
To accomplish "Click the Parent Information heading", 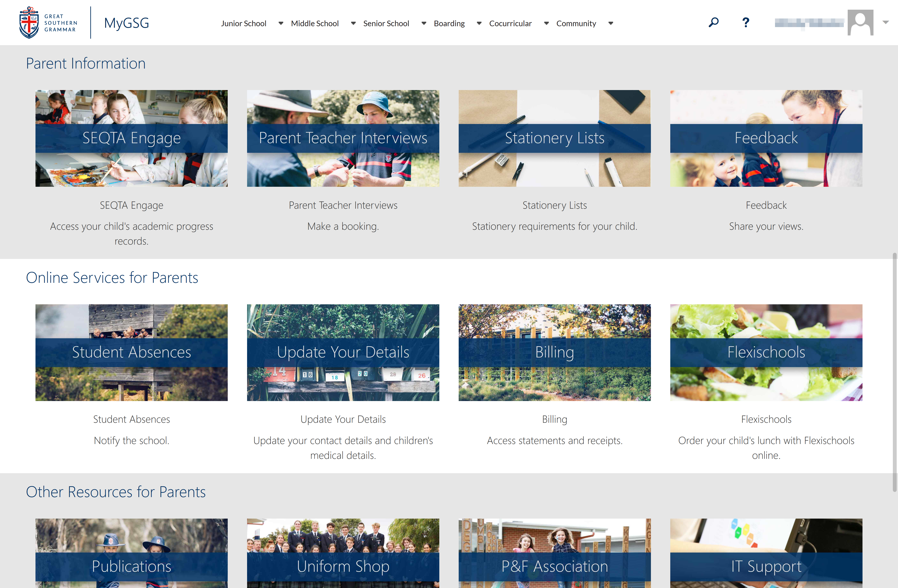I will click(x=86, y=63).
